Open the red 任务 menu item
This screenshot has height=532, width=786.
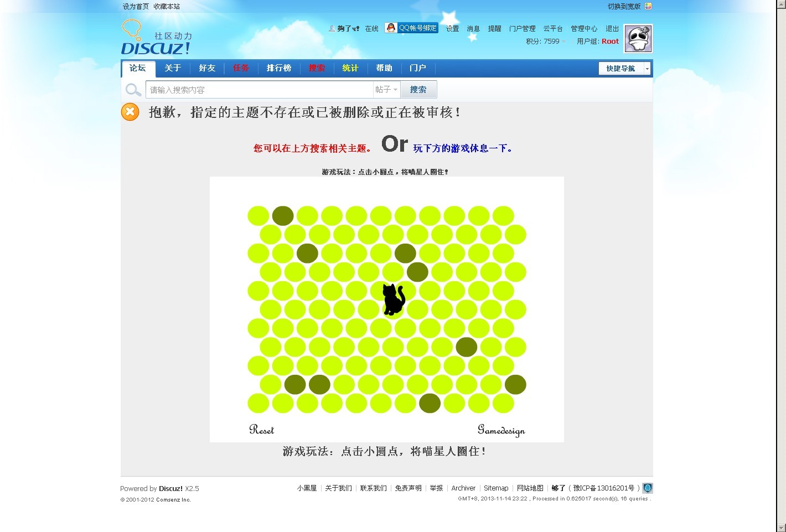(x=241, y=68)
